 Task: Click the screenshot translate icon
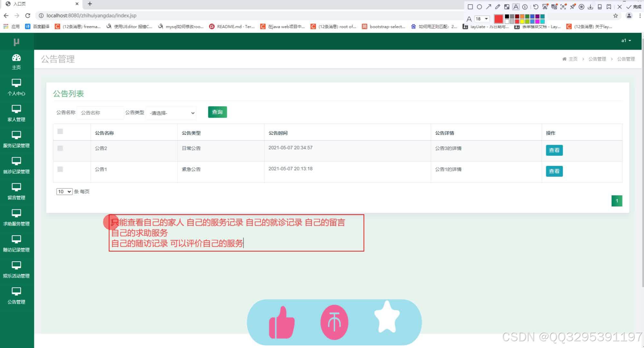point(554,7)
